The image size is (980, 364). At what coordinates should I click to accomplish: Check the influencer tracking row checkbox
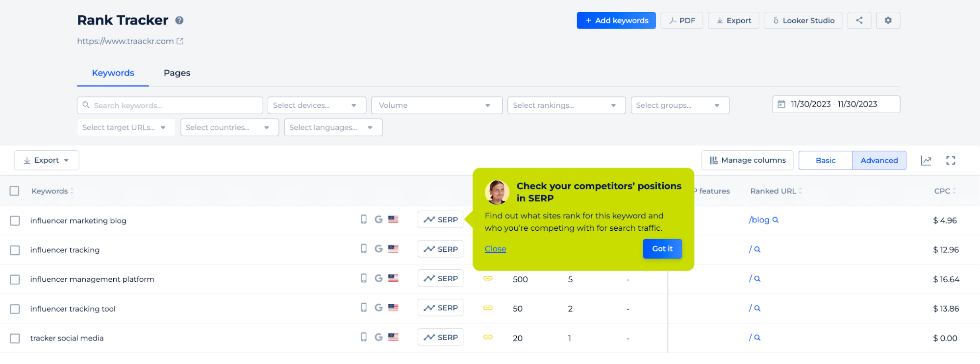(x=15, y=250)
